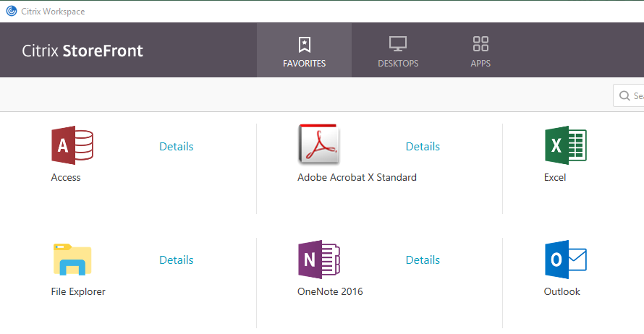This screenshot has height=334, width=644.
Task: Click the File Explorer name label
Action: (78, 292)
